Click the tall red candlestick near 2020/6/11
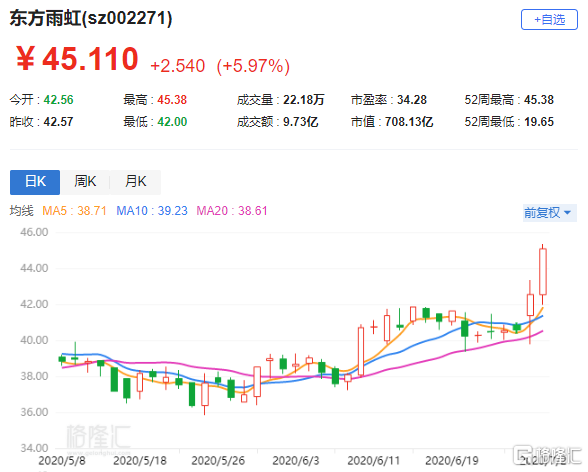Image resolution: width=588 pixels, height=472 pixels. click(361, 351)
